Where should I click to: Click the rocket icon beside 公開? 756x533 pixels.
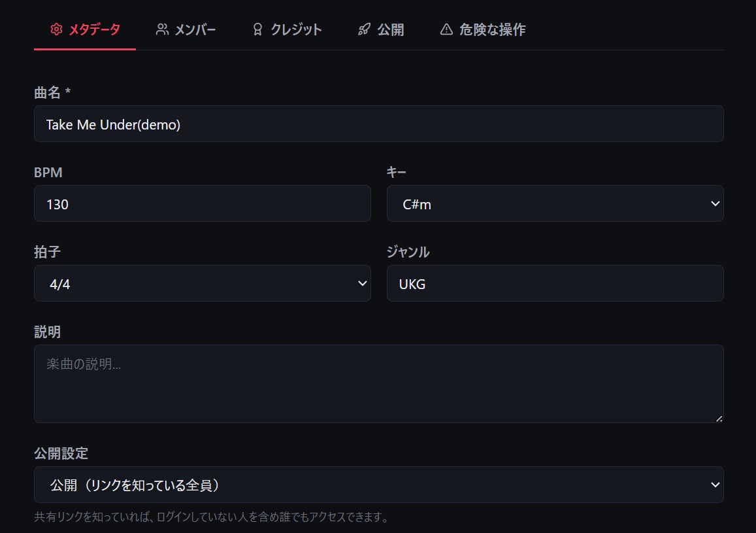[x=364, y=29]
